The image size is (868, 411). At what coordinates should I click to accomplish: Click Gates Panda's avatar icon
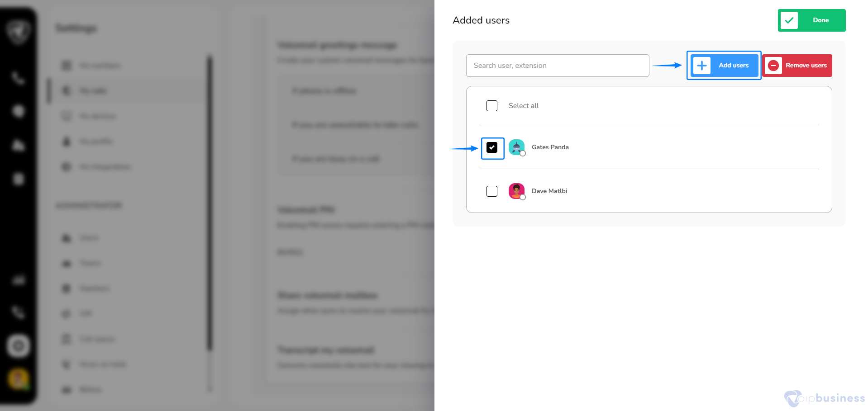(x=517, y=147)
